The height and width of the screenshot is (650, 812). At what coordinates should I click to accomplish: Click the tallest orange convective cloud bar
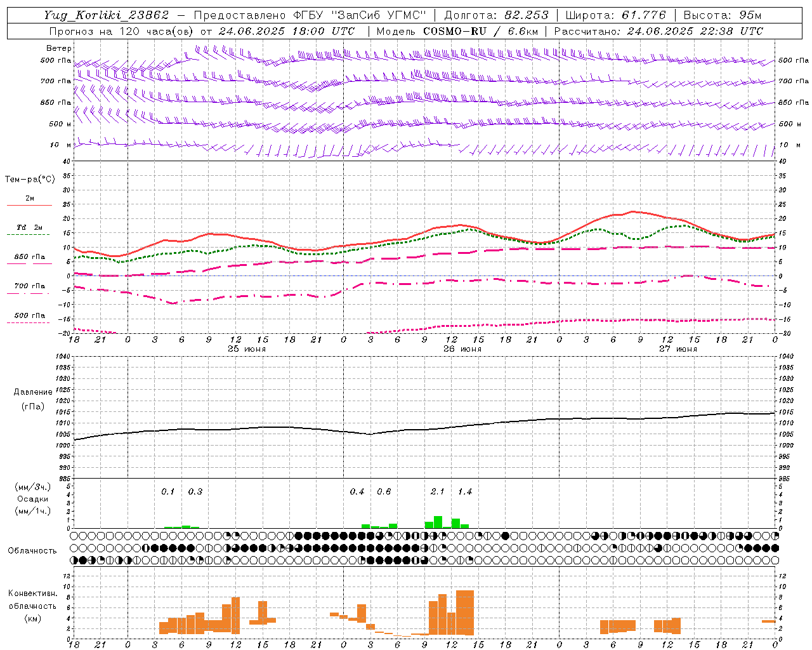tap(465, 613)
